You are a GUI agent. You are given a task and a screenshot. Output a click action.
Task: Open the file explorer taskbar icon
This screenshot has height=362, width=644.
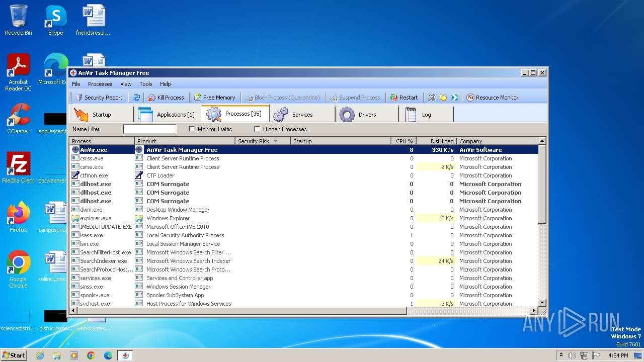(x=57, y=355)
